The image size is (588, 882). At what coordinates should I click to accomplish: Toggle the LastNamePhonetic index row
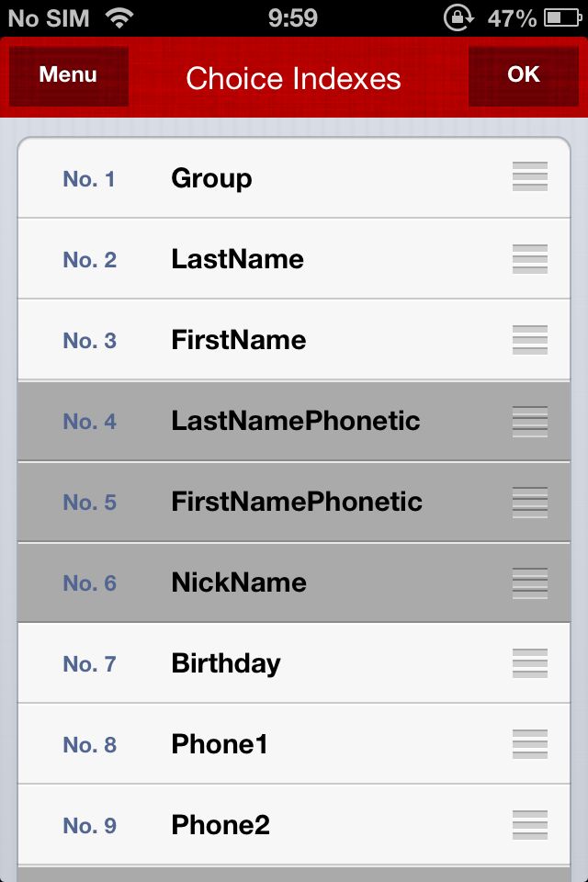294,422
